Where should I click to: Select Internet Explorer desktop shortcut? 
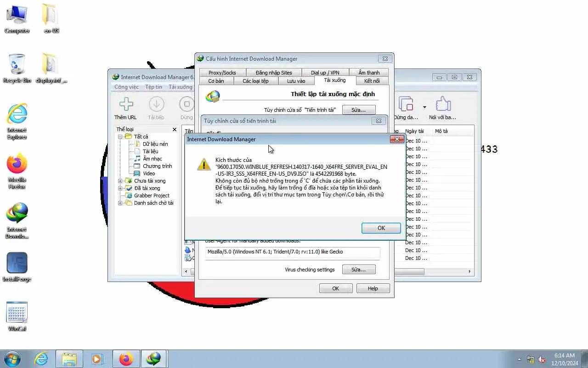[17, 121]
